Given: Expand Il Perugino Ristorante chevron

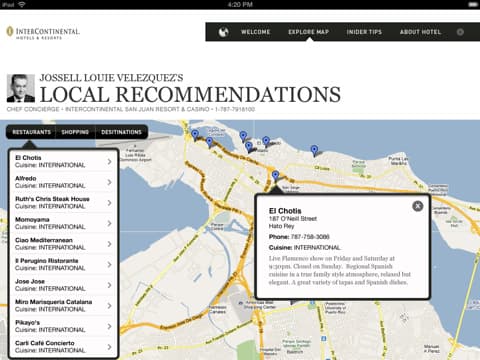Looking at the screenshot, I should coord(109,265).
